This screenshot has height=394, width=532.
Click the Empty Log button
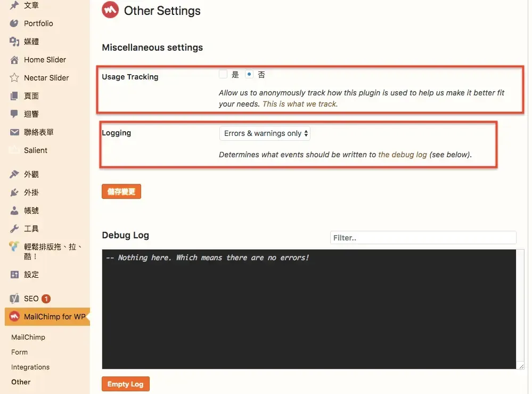(125, 384)
